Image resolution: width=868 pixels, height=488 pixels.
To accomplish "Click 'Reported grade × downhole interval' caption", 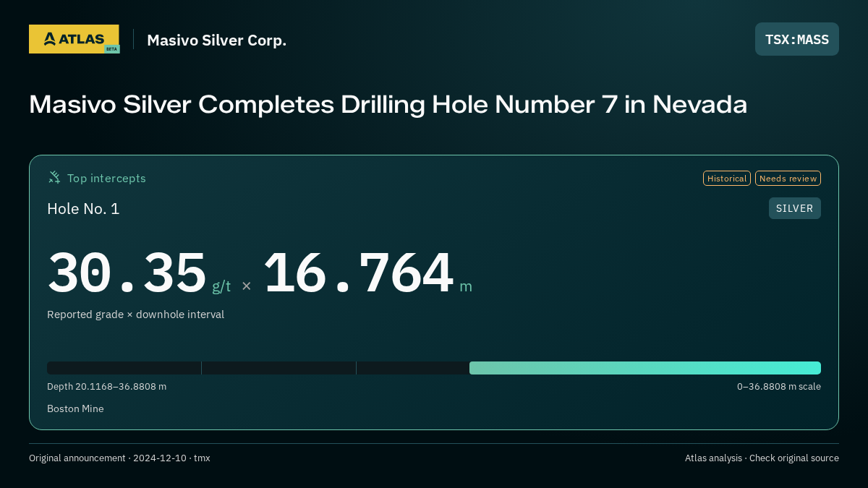I will pos(136,314).
